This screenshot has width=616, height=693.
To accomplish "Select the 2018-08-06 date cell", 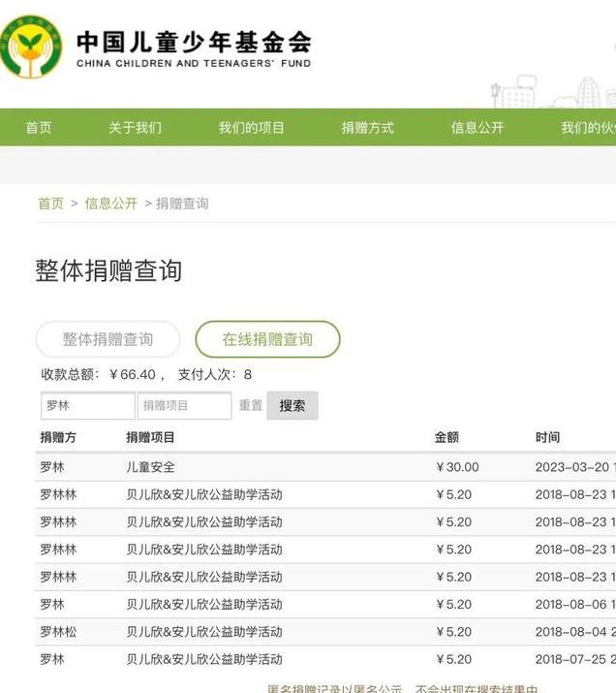I will 575,605.
